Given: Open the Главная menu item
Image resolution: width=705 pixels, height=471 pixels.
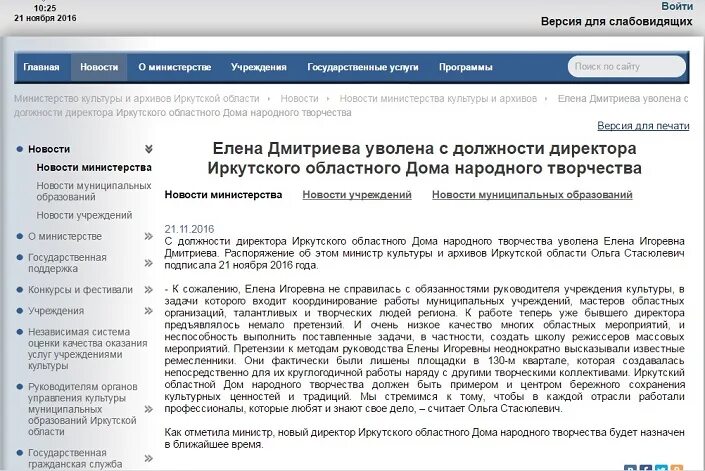Looking at the screenshot, I should click(x=41, y=67).
